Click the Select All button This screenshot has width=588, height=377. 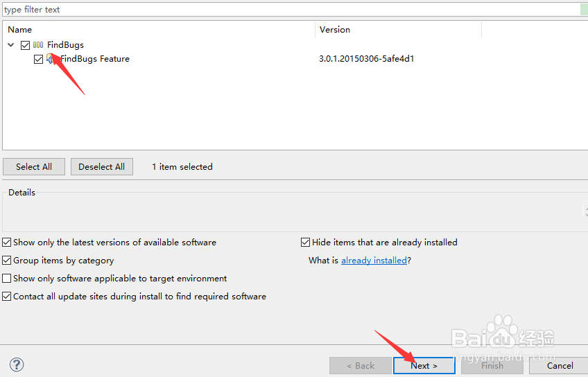(x=34, y=167)
